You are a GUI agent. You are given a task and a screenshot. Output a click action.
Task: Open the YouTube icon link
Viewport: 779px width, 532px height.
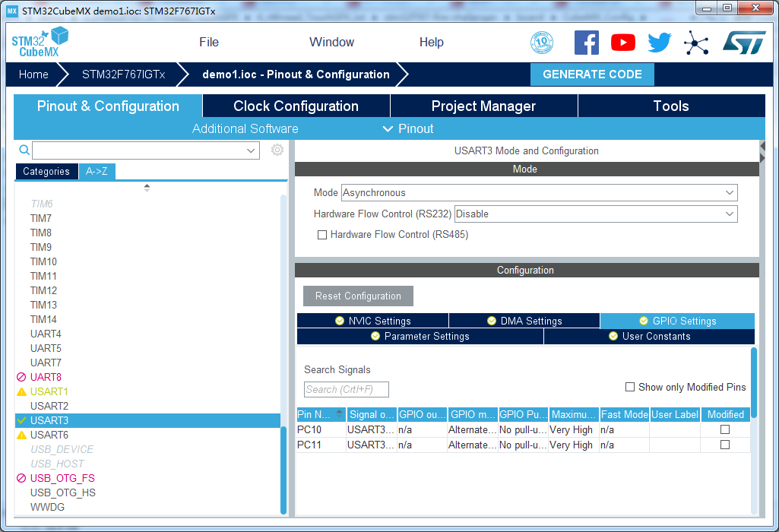(x=623, y=43)
